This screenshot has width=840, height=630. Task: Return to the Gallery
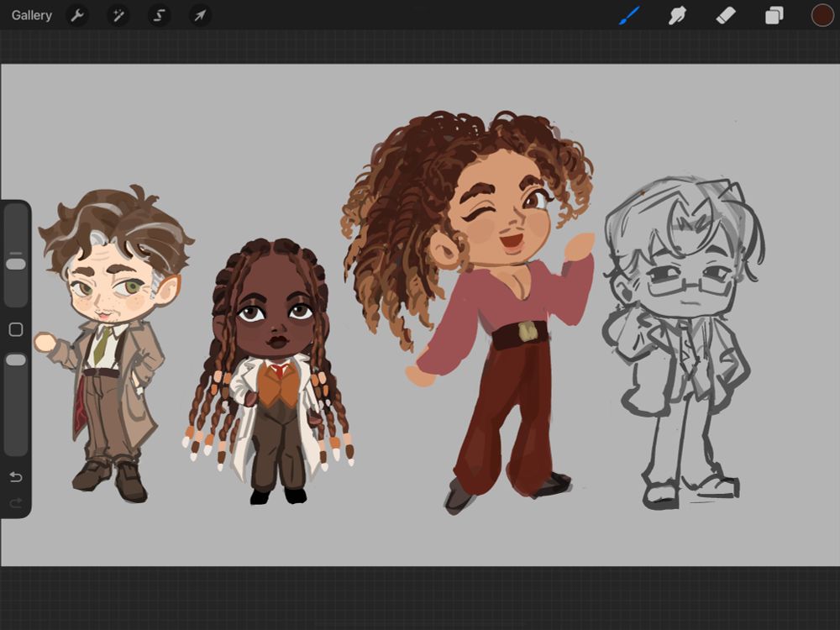point(30,15)
